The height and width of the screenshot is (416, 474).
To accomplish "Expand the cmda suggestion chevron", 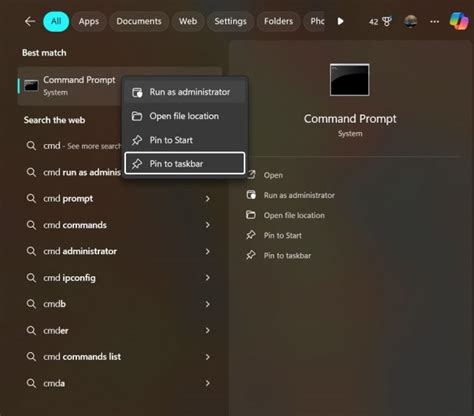I will (207, 383).
